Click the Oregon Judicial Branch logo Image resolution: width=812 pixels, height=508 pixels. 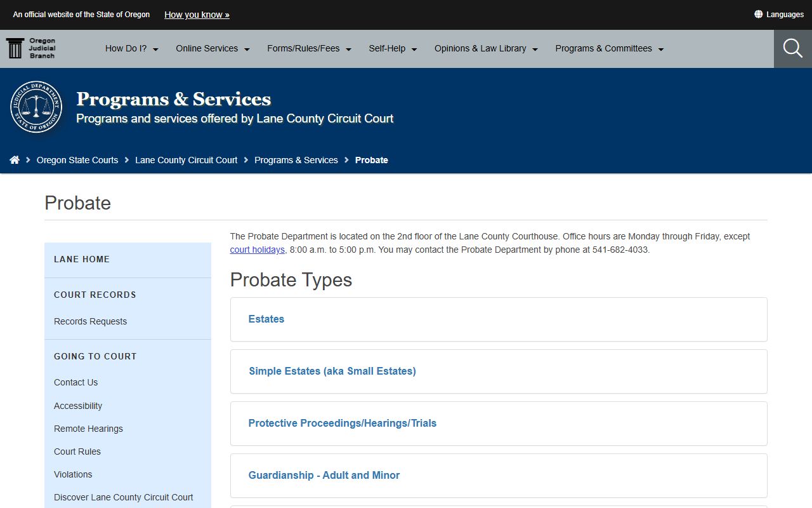(x=31, y=48)
